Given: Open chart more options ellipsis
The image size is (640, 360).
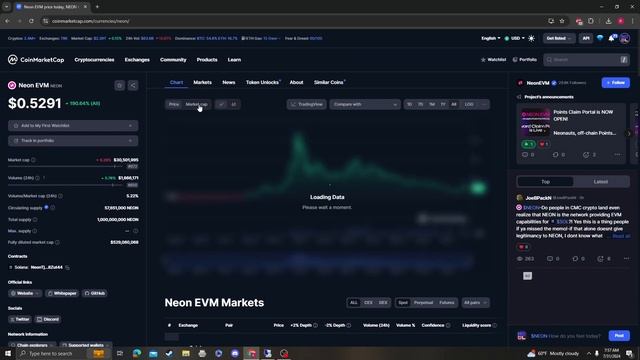Looking at the screenshot, I should (484, 104).
